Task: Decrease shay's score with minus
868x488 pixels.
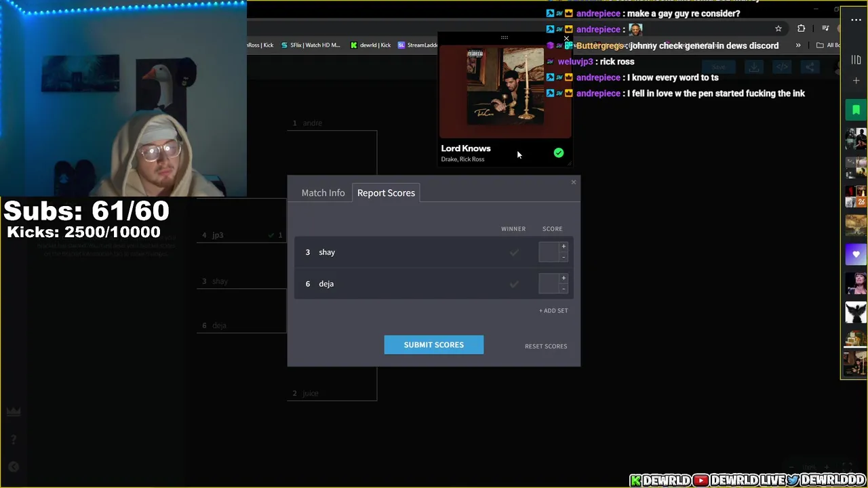Action: 563,257
